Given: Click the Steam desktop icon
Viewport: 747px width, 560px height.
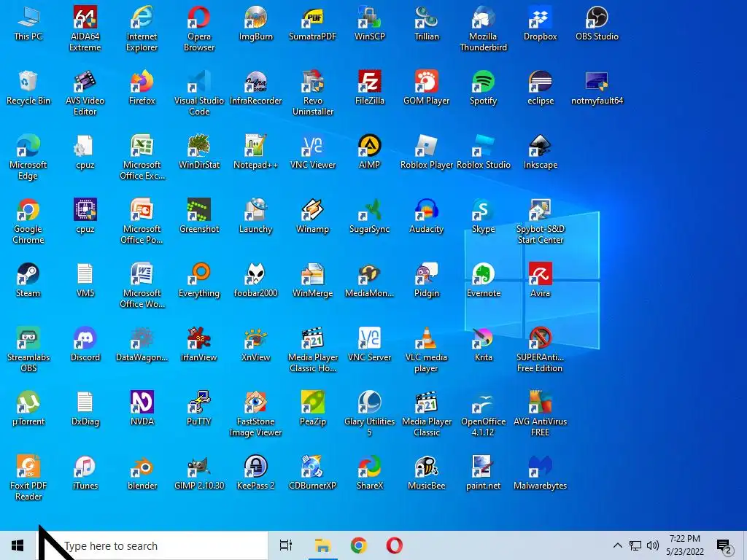Looking at the screenshot, I should coord(28,281).
